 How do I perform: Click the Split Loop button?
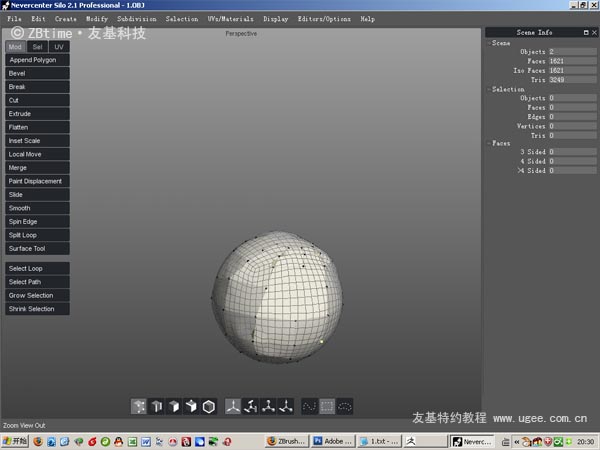pyautogui.click(x=38, y=235)
